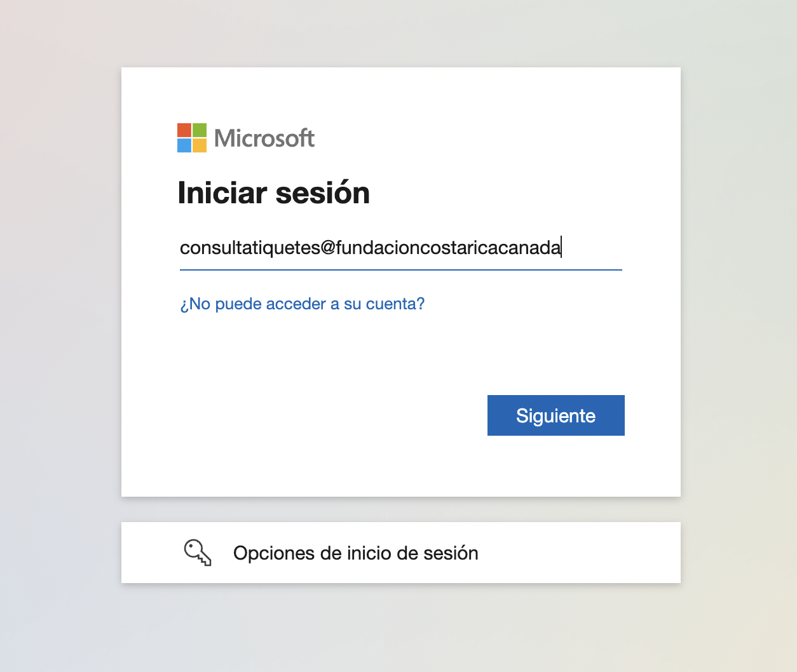Click the end of the typed email address
The width and height of the screenshot is (797, 672).
562,248
